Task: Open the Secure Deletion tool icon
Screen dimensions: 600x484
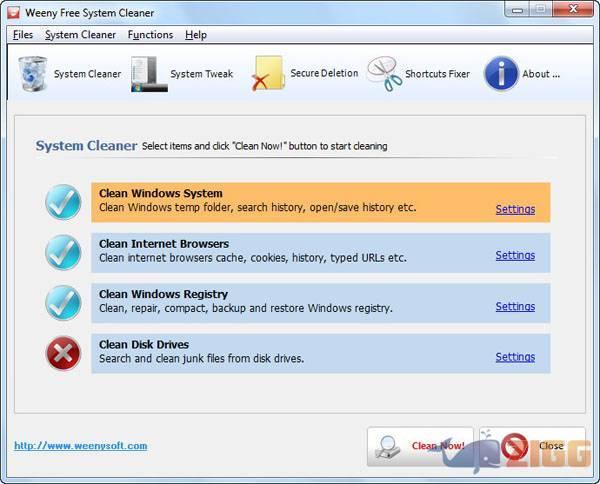Action: coord(268,74)
